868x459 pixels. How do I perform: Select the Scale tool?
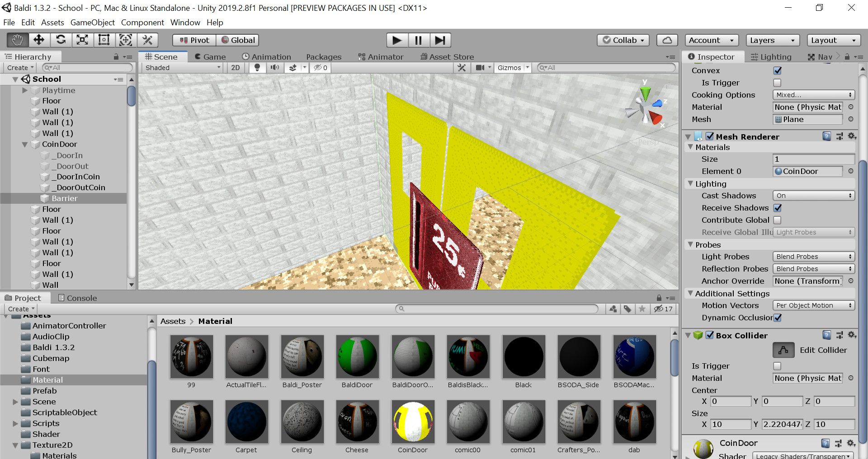click(82, 40)
